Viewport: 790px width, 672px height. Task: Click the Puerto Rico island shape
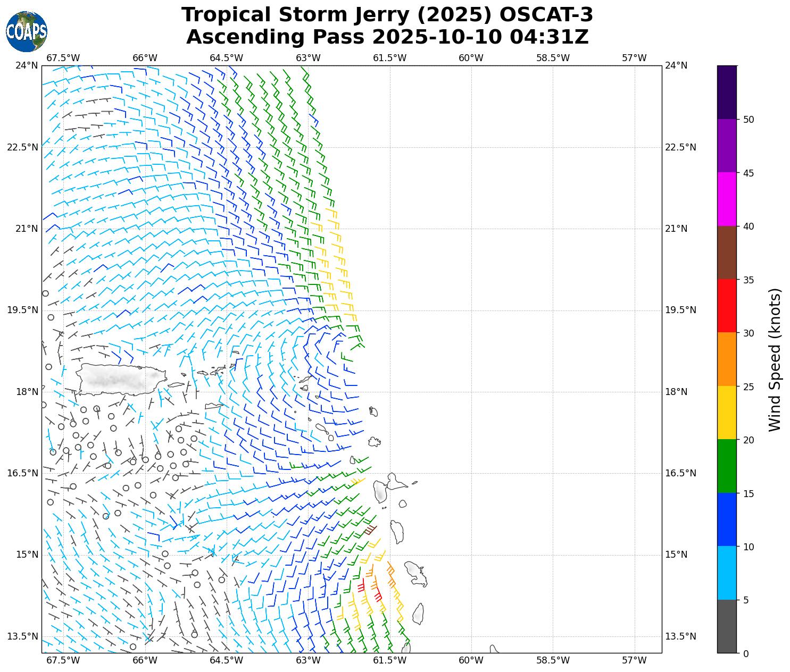pos(120,379)
